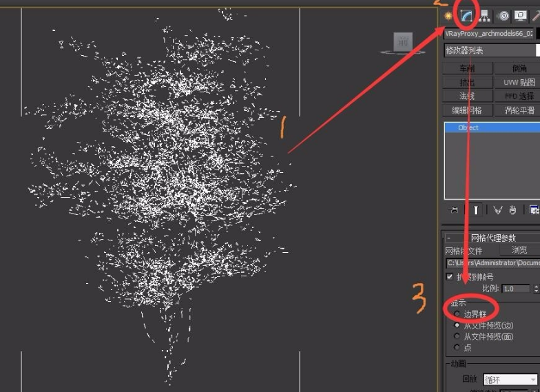This screenshot has height=392, width=540.
Task: Switch to the Modify panel tab icon
Action: coord(466,16)
